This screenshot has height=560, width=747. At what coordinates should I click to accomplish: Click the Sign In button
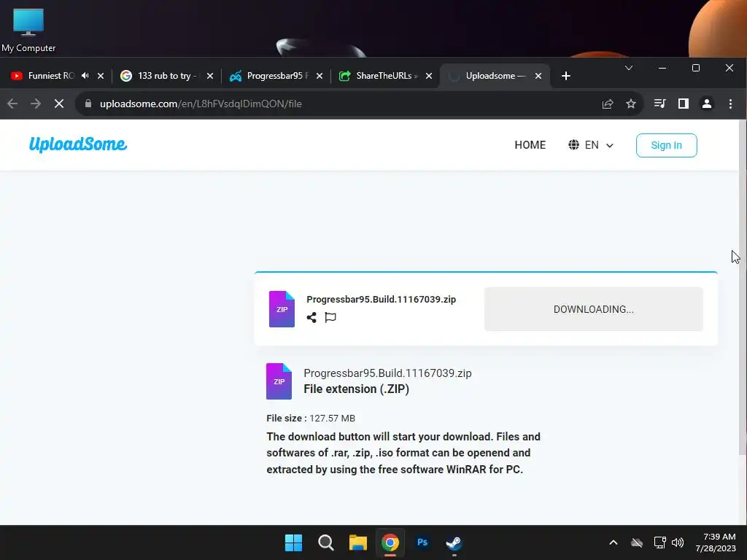click(667, 145)
